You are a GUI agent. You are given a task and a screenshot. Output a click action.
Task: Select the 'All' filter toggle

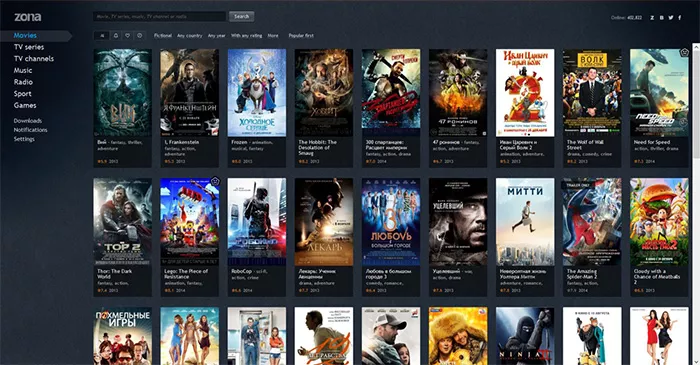tap(102, 36)
